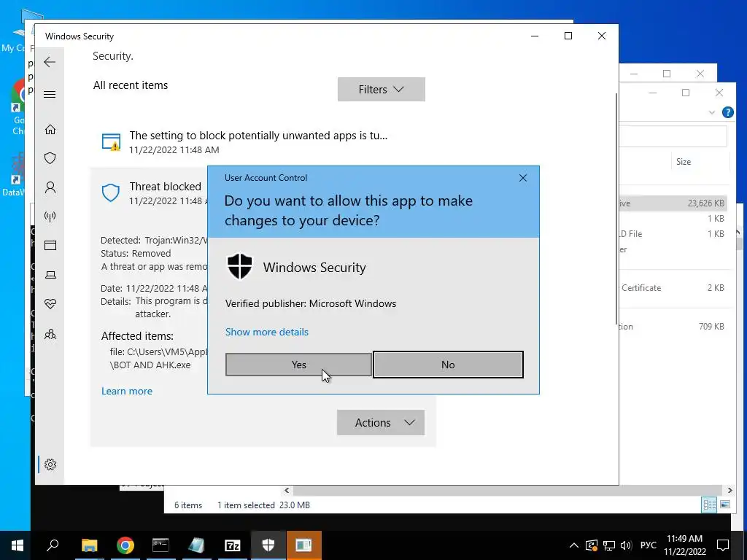Expand the Actions dropdown
This screenshot has width=747, height=560.
point(381,422)
